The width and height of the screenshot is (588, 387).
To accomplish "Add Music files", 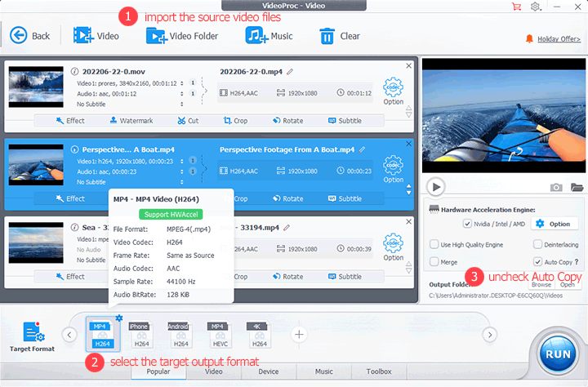I will (269, 36).
